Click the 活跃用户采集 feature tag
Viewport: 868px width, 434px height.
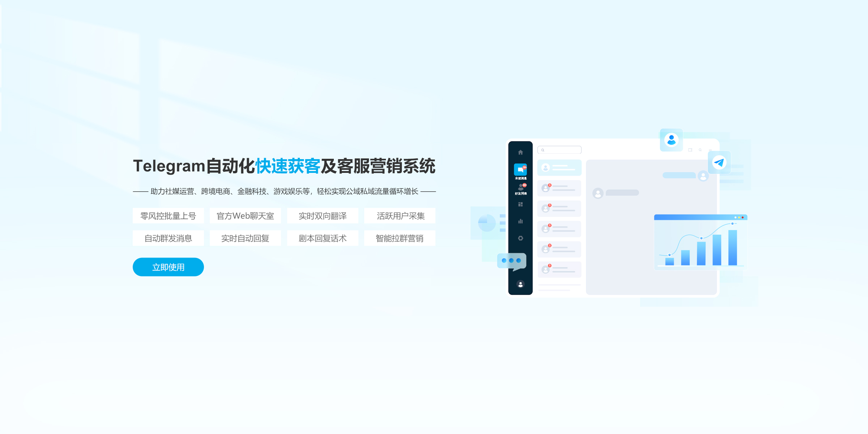pos(400,216)
